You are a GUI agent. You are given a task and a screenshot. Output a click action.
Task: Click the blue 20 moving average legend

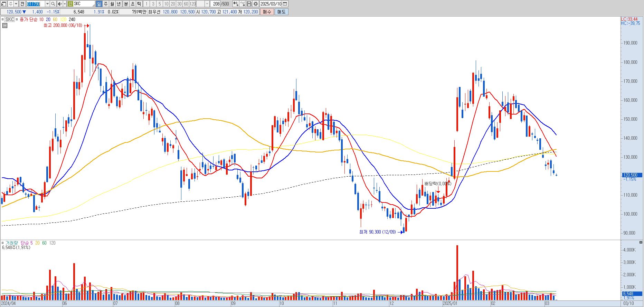tap(48, 20)
